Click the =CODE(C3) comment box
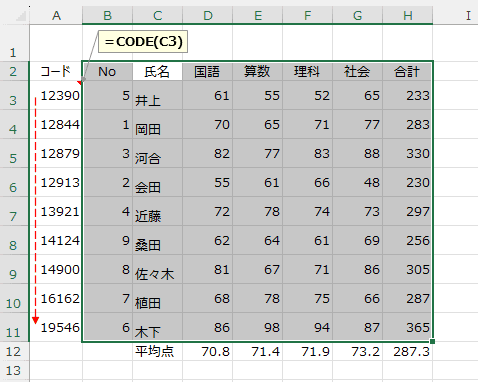The height and width of the screenshot is (382, 478). point(143,42)
